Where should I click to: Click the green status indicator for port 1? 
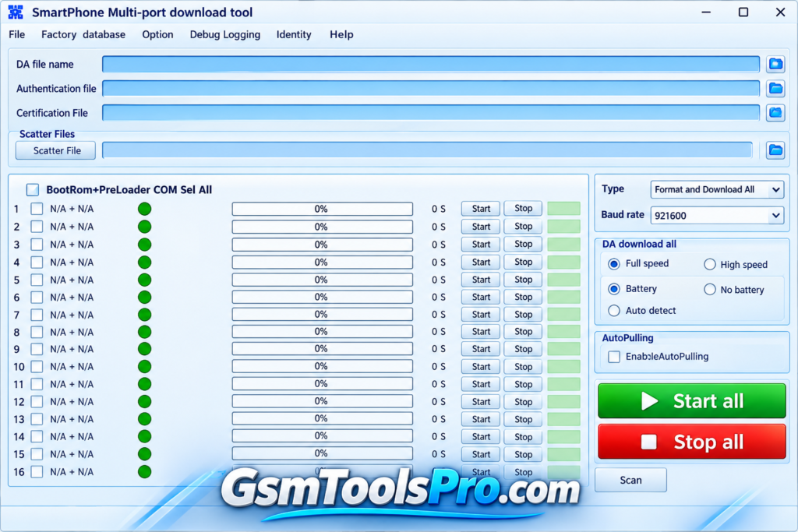(144, 209)
